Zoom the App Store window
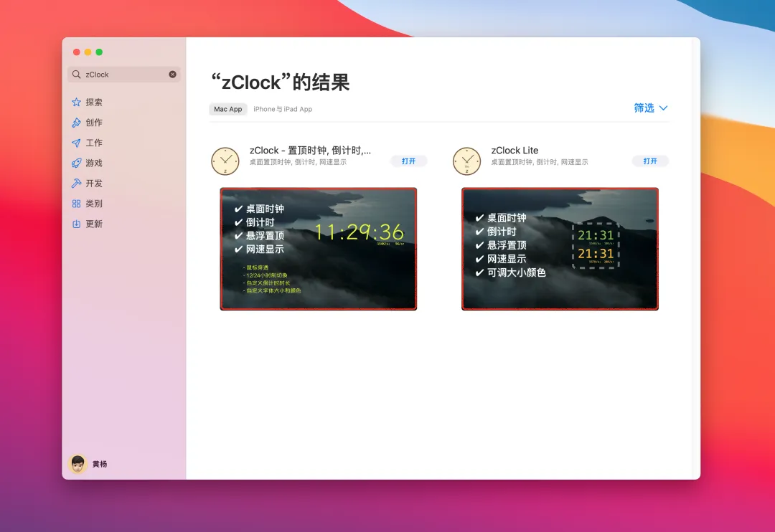775x532 pixels. (99, 52)
